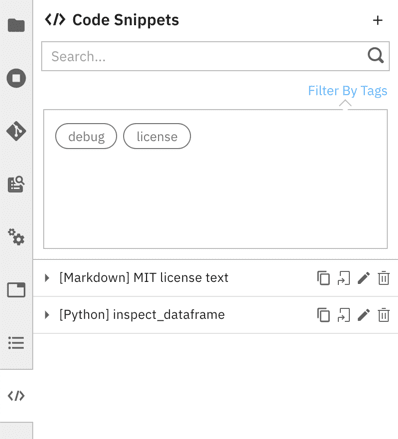The width and height of the screenshot is (398, 439).
Task: Edit the inspect_dataframe snippet
Action: (364, 315)
